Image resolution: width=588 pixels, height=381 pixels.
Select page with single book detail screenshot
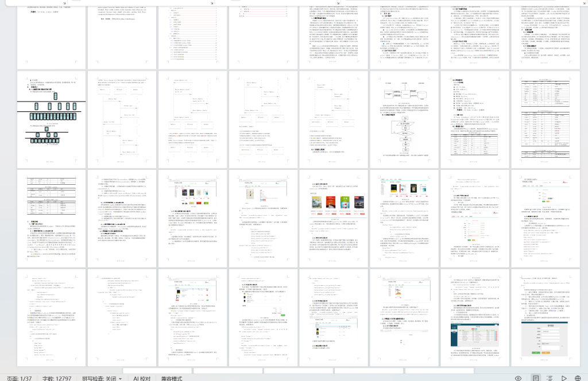pos(263,219)
